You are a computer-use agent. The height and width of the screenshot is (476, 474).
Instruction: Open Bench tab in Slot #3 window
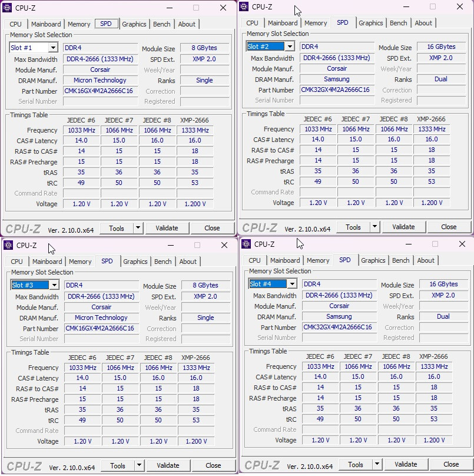point(163,262)
